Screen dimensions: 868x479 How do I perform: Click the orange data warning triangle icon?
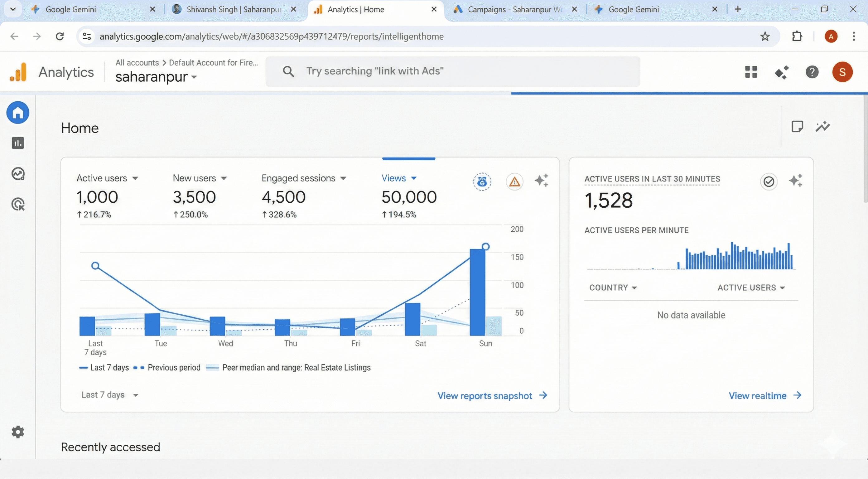[x=514, y=182]
